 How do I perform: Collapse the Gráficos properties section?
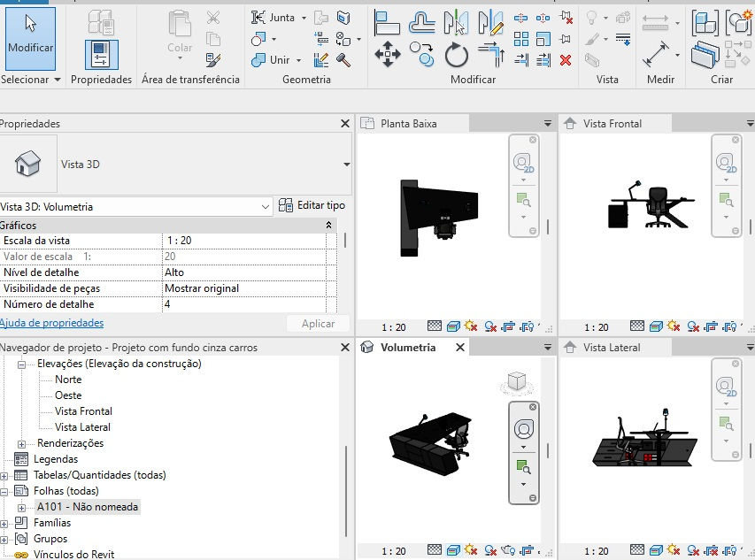[x=328, y=225]
